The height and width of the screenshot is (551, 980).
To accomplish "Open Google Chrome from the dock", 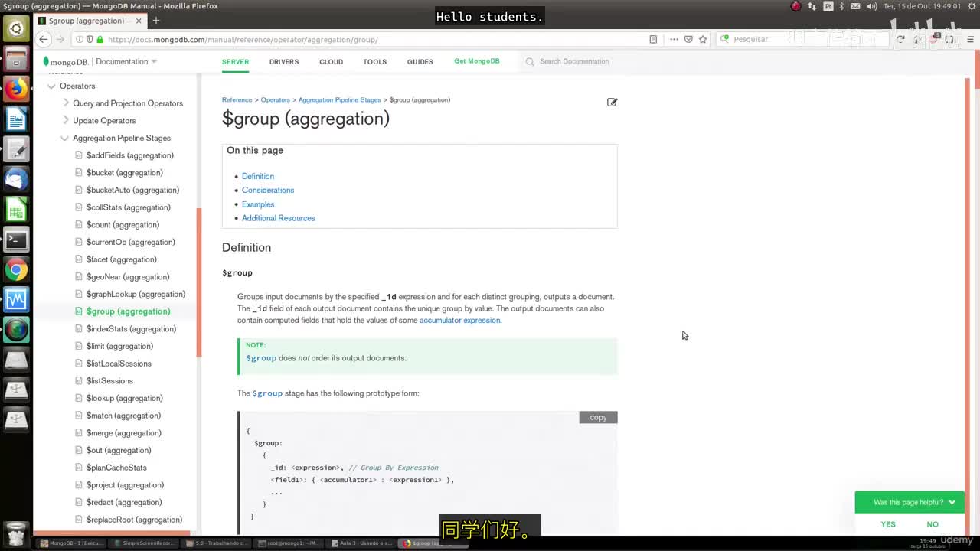I will tap(16, 269).
